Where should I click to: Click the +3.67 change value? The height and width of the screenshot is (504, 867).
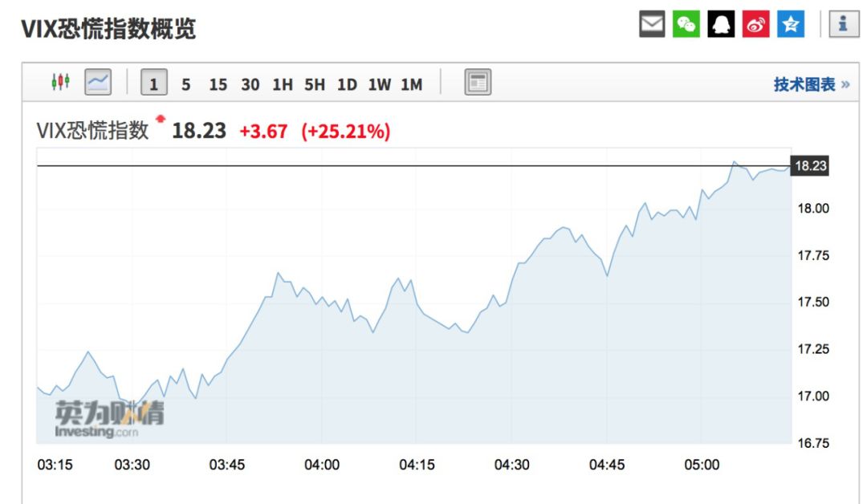[x=263, y=132]
